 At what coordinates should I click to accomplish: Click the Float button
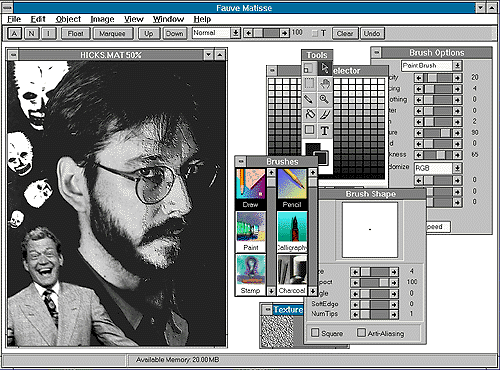(76, 33)
